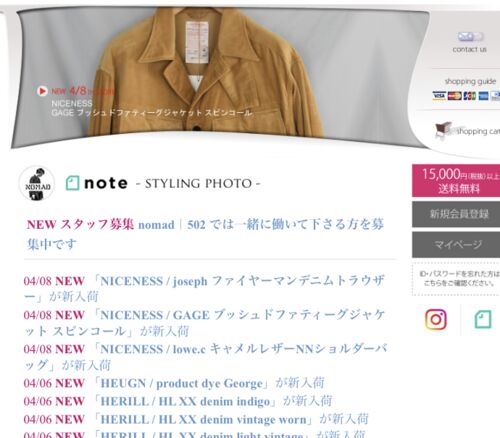Open NICENESS lowe.c キャメルレザー bag link
Screen dimensions: 500x438
point(204,357)
